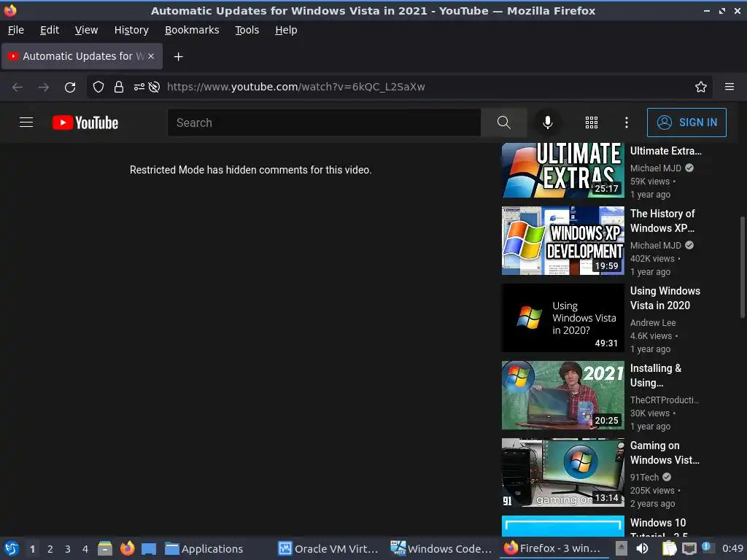
Task: Open 'Installing & Using...' video title
Action: [x=656, y=376]
